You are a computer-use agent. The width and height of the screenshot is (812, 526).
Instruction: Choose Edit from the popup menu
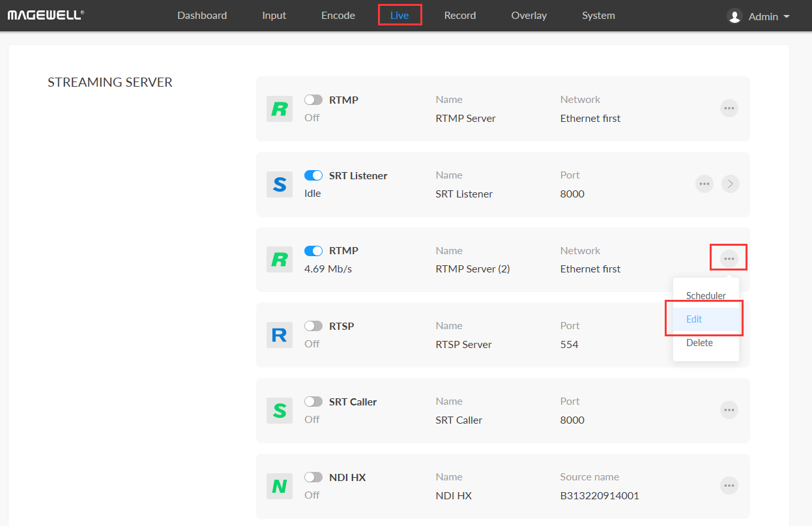click(x=706, y=319)
